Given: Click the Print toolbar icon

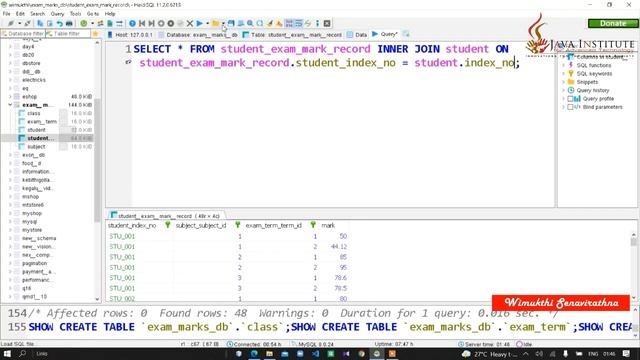Looking at the screenshot, I should (69, 24).
